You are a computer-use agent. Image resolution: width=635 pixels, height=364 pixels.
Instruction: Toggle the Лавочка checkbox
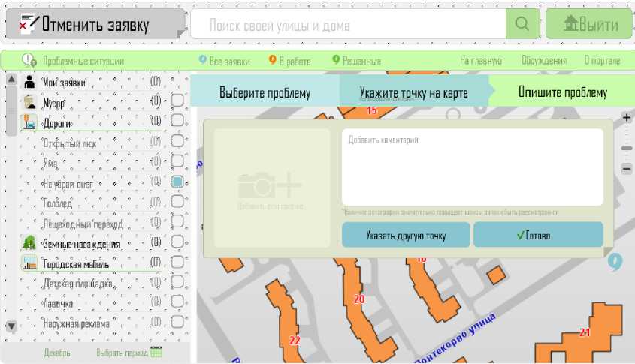[x=177, y=302]
